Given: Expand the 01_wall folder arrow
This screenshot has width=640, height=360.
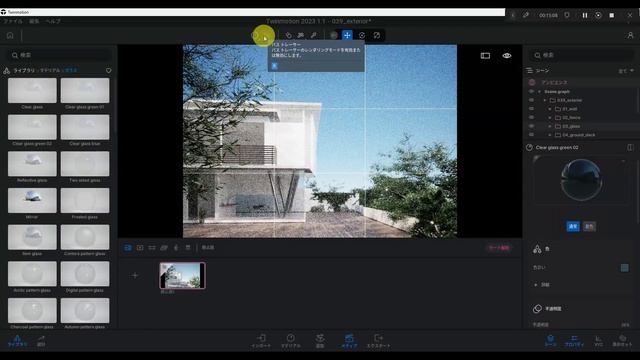Looking at the screenshot, I should tap(550, 109).
